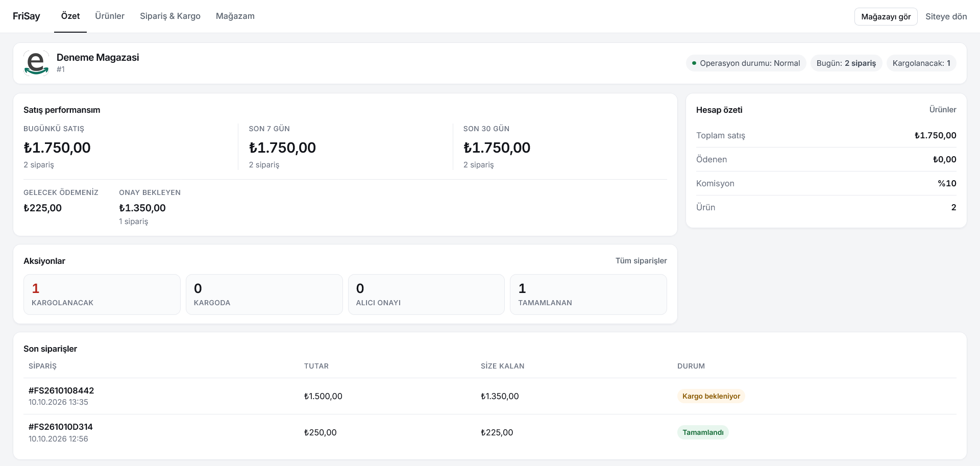
Task: Click the 10.10.2026 13:35 order date
Action: [58, 402]
